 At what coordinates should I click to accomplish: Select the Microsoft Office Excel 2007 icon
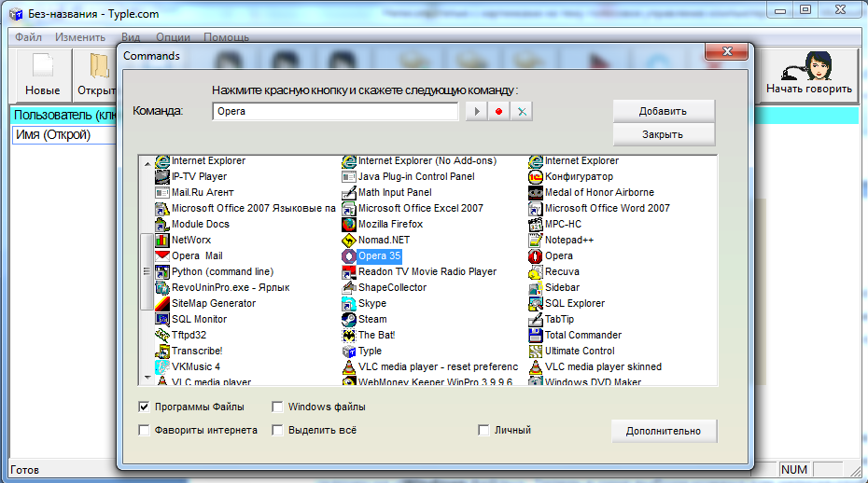click(349, 209)
